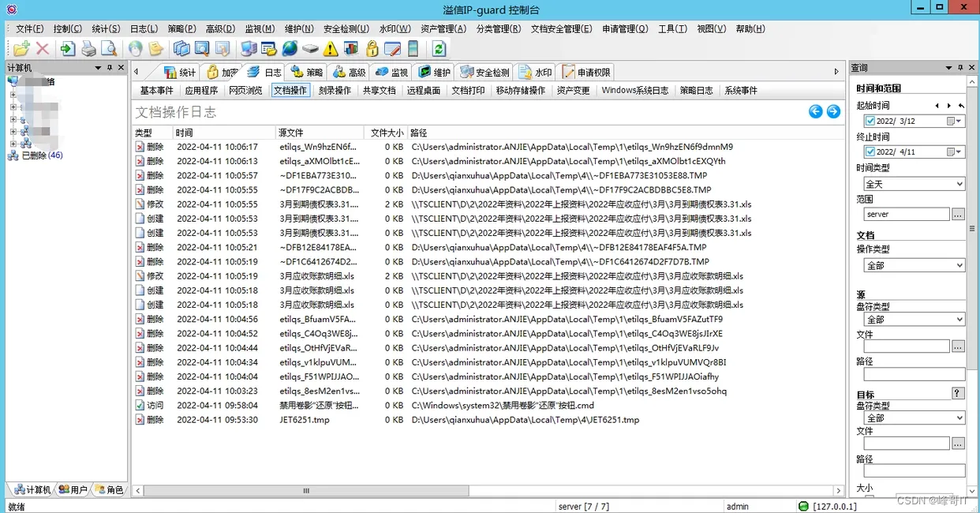Open the 起始时间 calendar dropdown
The image size is (980, 513).
pyautogui.click(x=954, y=122)
